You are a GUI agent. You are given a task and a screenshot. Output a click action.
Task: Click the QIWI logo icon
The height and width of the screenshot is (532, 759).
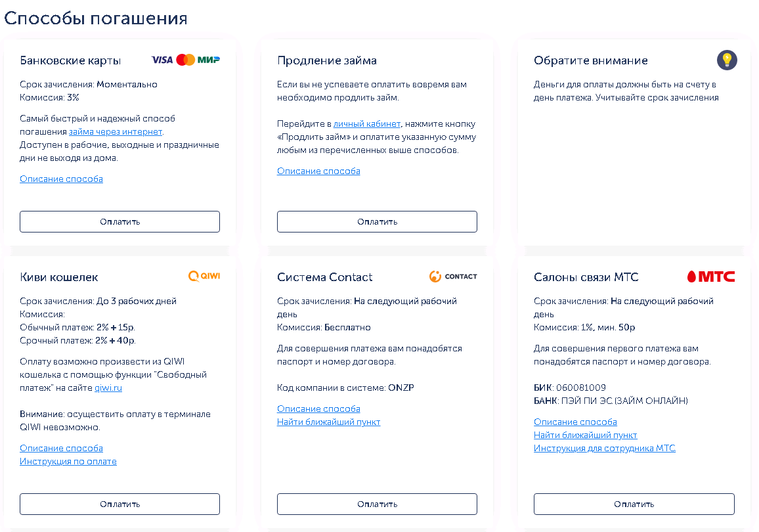click(x=204, y=277)
